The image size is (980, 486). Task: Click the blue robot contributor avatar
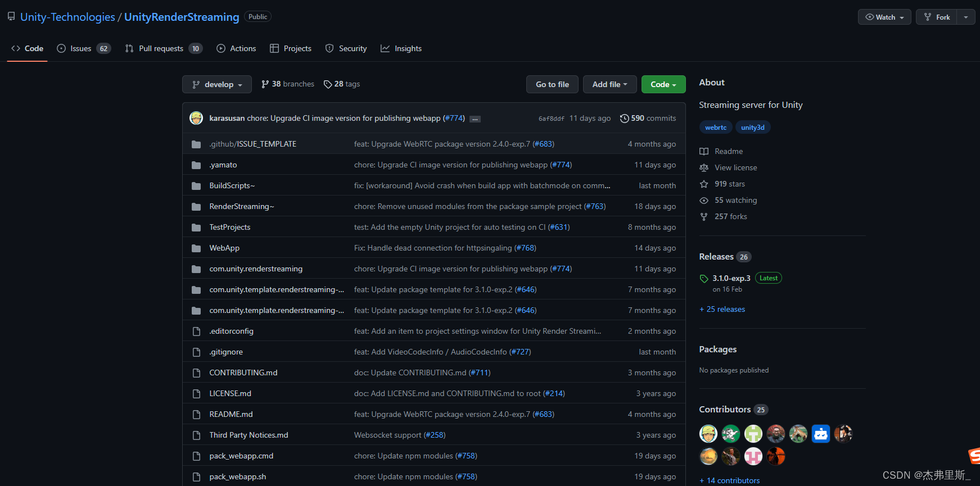pos(821,434)
